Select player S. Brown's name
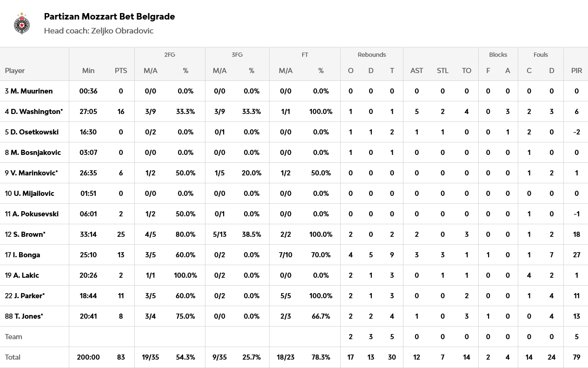The image size is (588, 368). (27, 234)
